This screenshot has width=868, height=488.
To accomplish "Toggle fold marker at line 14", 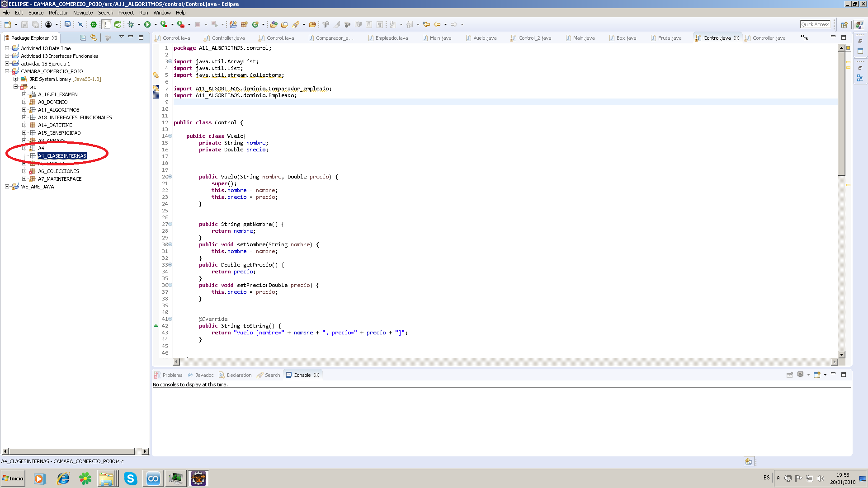I will tap(170, 136).
